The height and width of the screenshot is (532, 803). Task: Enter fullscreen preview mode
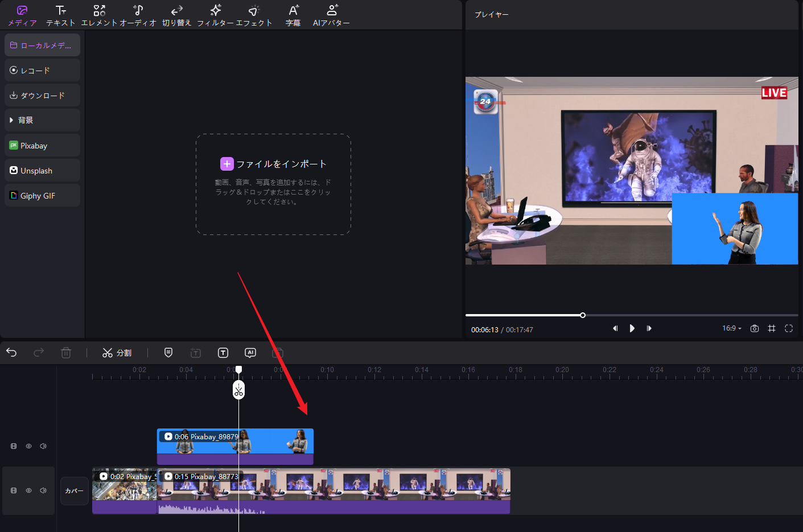click(789, 328)
